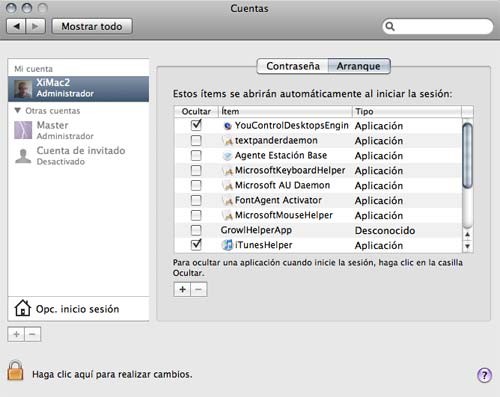Select the iTunesHelper item name

[x=263, y=245]
